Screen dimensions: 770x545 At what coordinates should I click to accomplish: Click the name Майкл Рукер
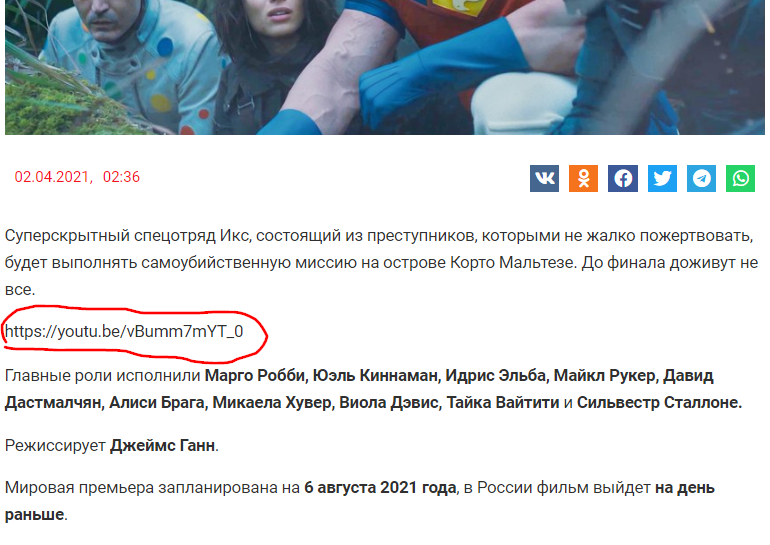click(x=605, y=376)
